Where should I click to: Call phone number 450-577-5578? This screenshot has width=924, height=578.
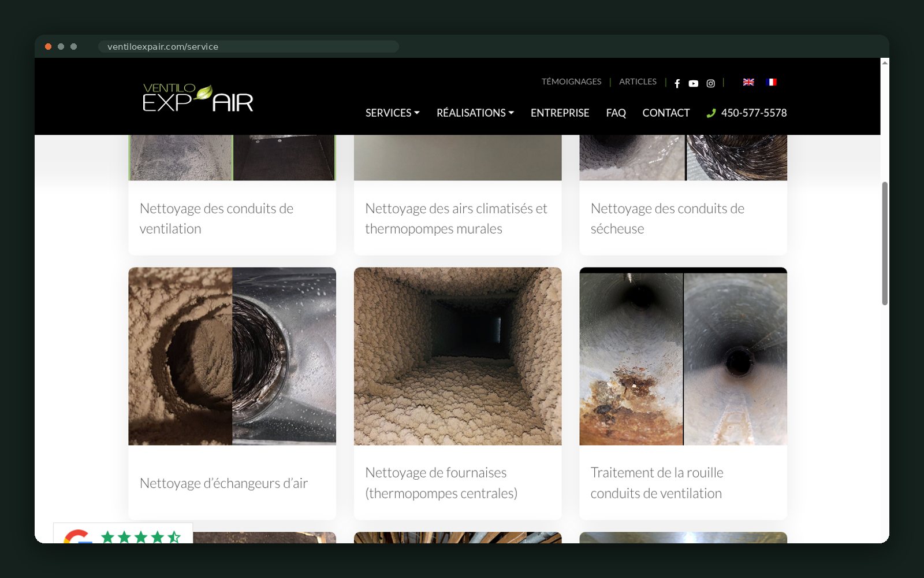tap(754, 113)
